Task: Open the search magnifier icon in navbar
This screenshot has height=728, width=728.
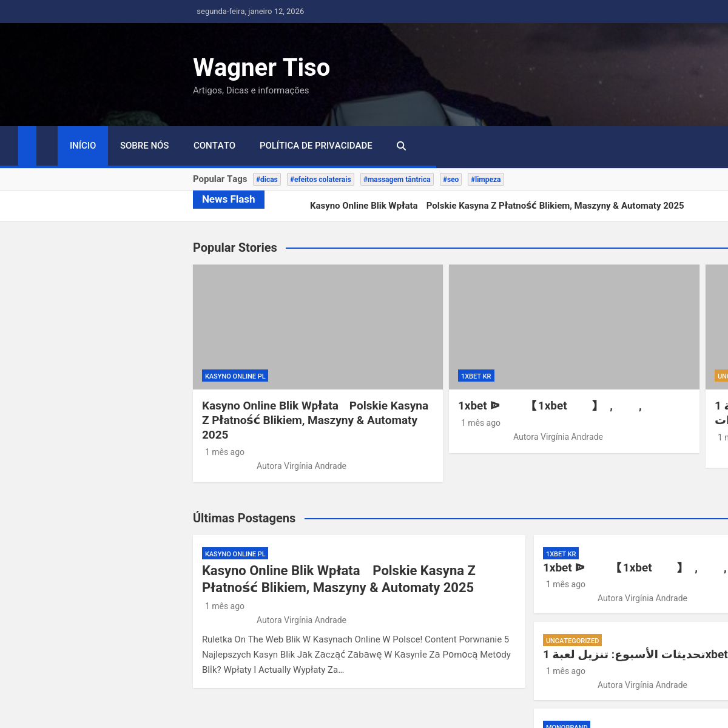Action: (401, 146)
